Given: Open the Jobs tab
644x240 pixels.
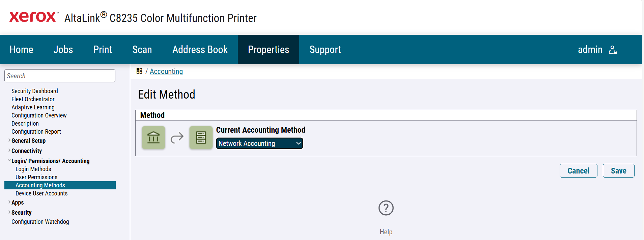Looking at the screenshot, I should 63,50.
